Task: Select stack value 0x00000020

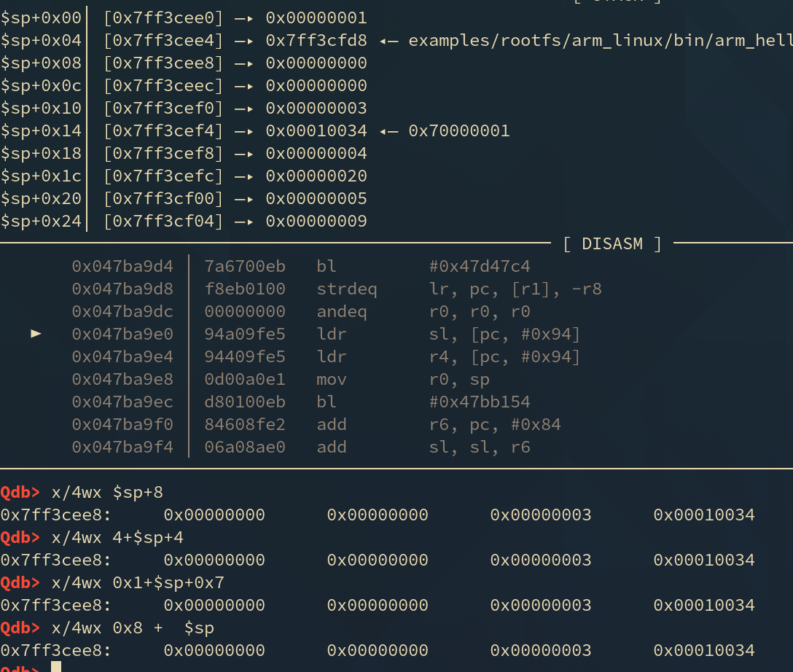Action: pos(316,176)
